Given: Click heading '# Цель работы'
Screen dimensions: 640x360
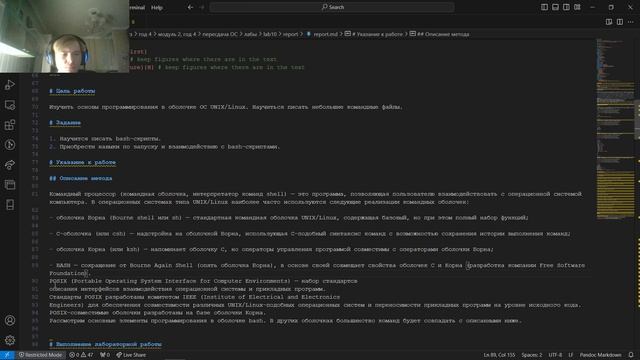Looking at the screenshot, I should pyautogui.click(x=72, y=91).
